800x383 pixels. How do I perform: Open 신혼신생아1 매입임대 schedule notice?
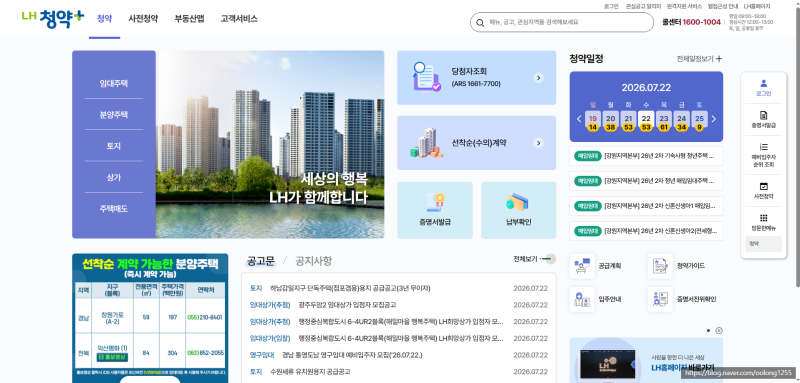coord(646,206)
